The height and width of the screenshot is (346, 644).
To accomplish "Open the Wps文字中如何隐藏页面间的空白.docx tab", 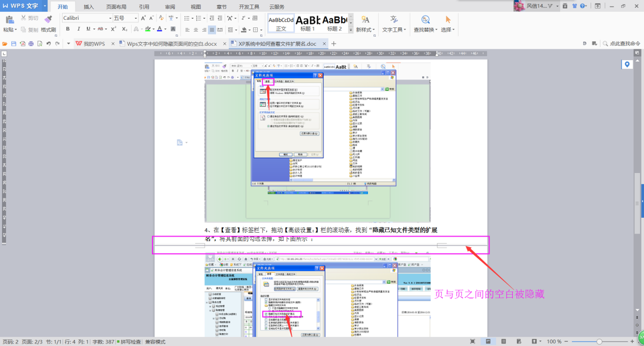I will pyautogui.click(x=172, y=44).
